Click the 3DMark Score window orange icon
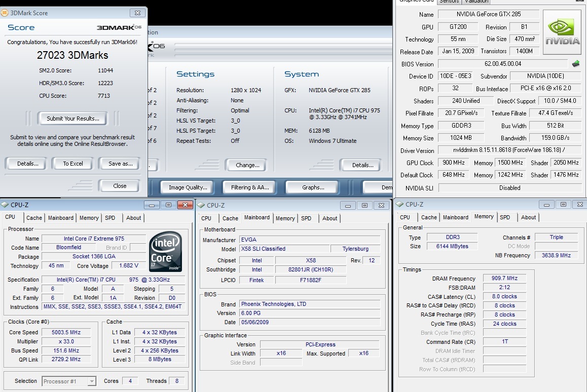Screen dimensions: 587x392 [x=5, y=13]
